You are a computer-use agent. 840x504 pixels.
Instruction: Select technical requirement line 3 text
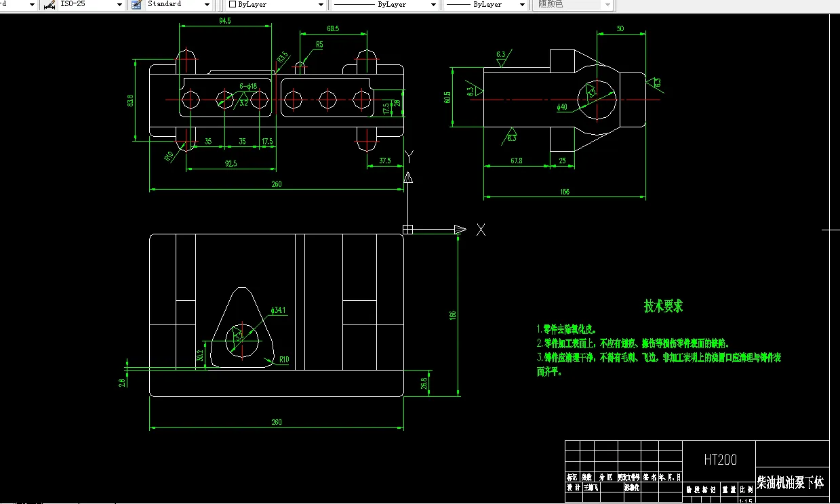pyautogui.click(x=658, y=364)
